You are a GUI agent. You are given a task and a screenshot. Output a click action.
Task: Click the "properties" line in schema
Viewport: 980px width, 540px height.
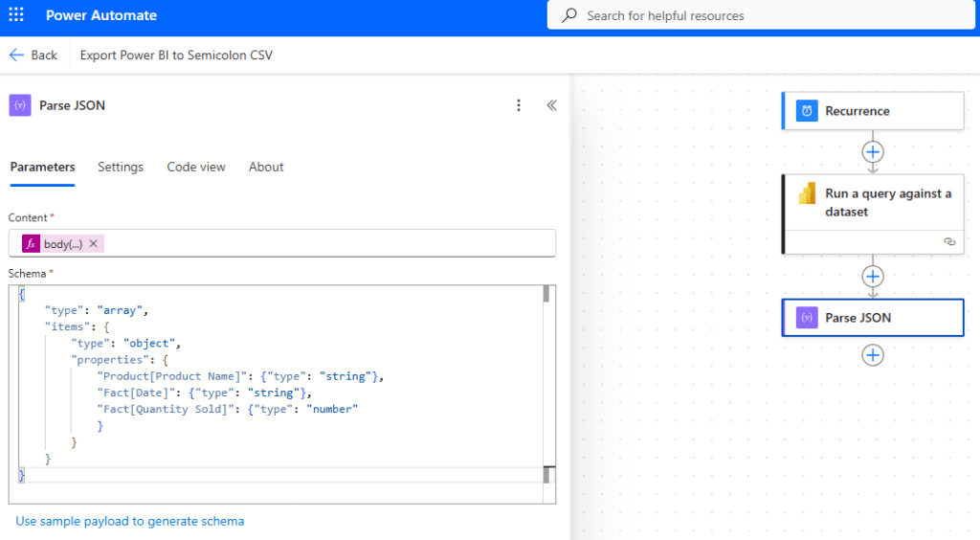[120, 360]
